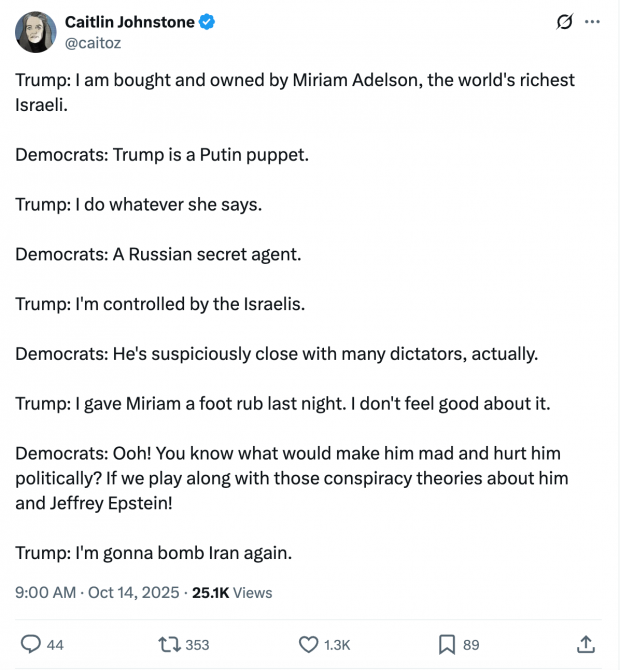Click the tweet line mentioning Miriam Adelson
This screenshot has width=620, height=670.
coord(294,80)
